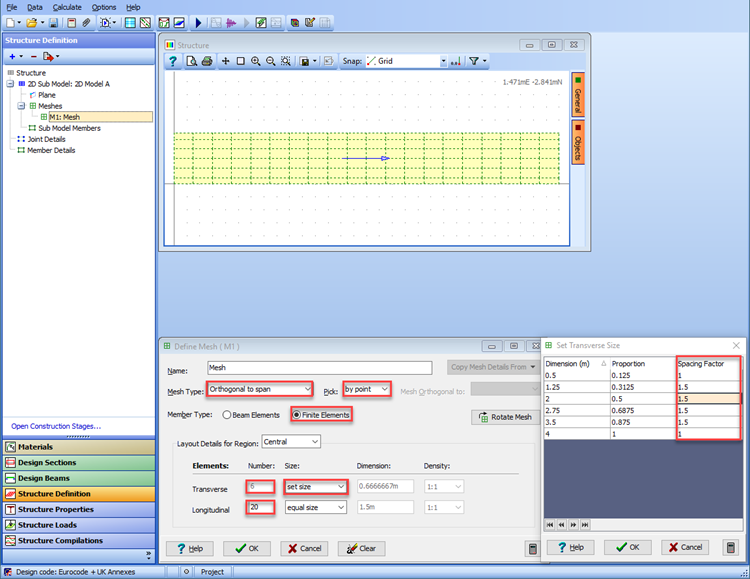Select the Finite Elements radio button
The image size is (750, 579).
point(297,415)
